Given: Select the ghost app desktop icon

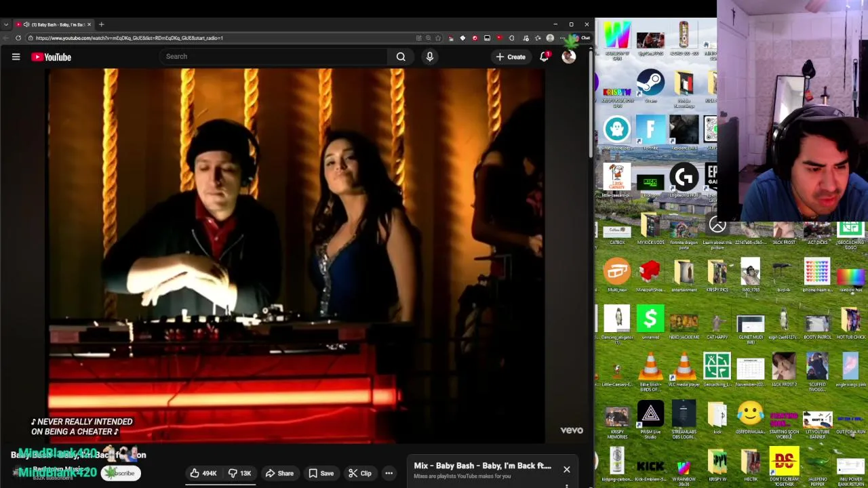Looking at the screenshot, I should coord(616,133).
